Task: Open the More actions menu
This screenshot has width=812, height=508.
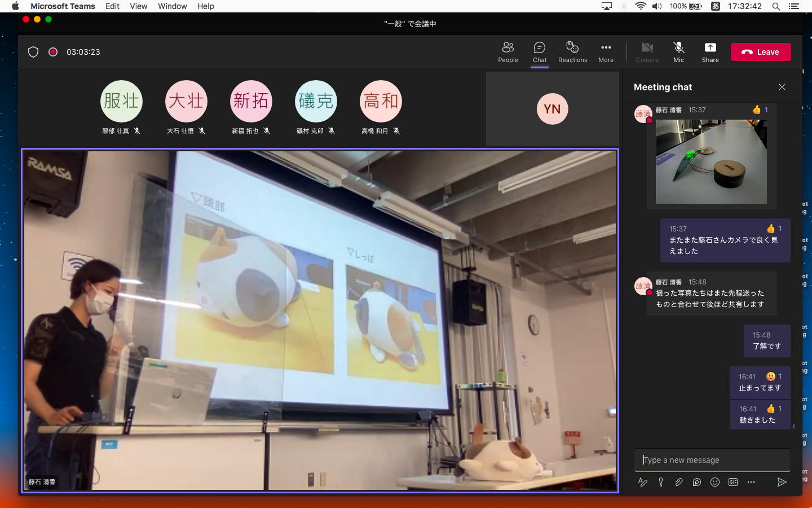Action: (x=606, y=52)
